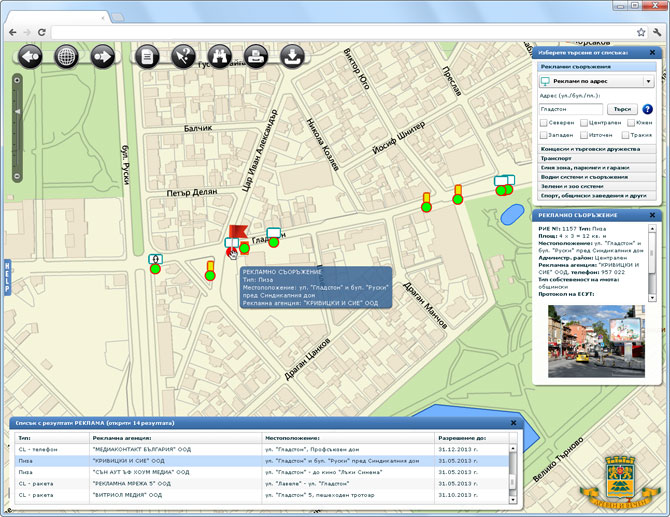Open the print map tool

[x=256, y=56]
